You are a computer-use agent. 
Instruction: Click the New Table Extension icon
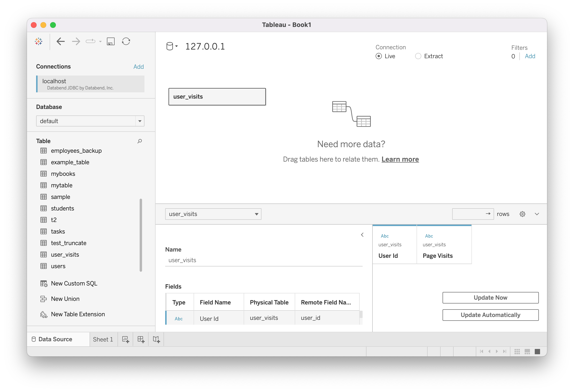tap(44, 315)
